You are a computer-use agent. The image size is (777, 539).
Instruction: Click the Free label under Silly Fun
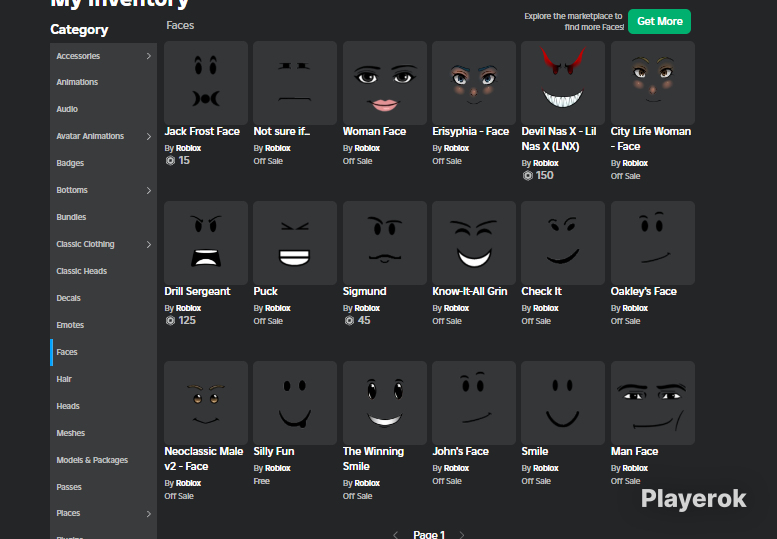[261, 481]
